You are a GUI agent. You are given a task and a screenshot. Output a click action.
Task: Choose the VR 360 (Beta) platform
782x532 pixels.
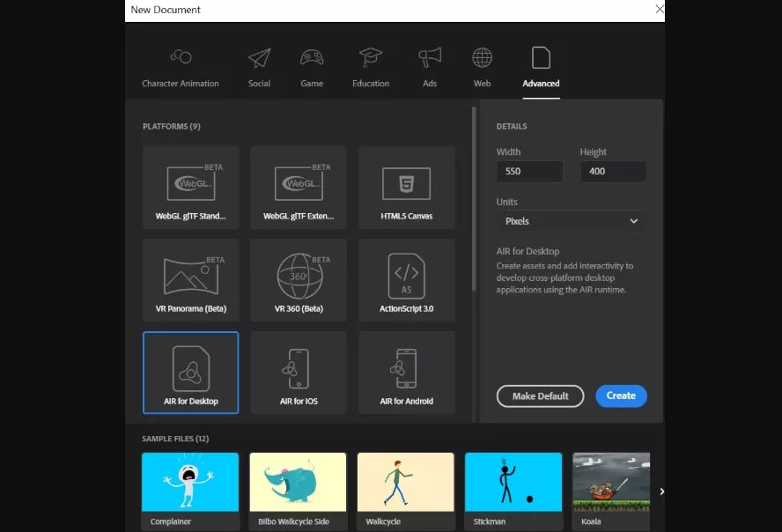tap(299, 280)
